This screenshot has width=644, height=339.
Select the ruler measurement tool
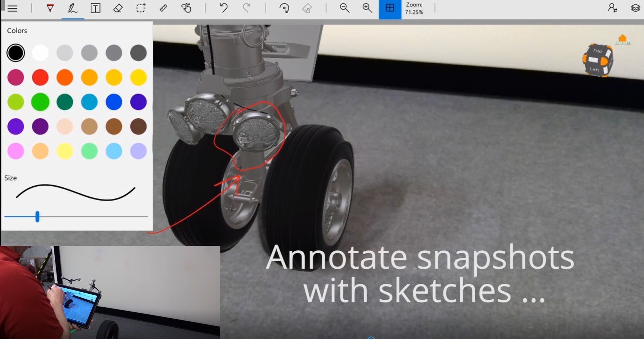tap(163, 8)
